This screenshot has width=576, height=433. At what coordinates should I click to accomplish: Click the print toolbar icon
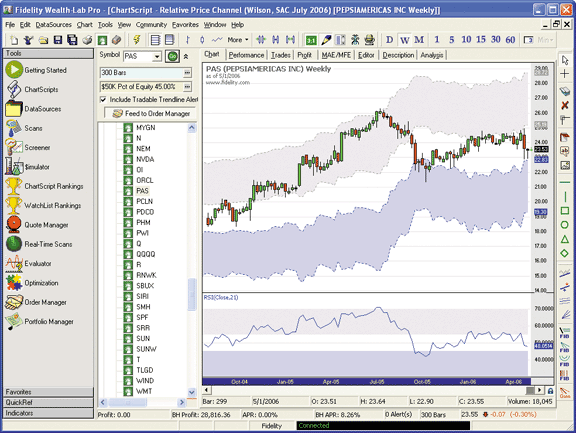[x=87, y=40]
